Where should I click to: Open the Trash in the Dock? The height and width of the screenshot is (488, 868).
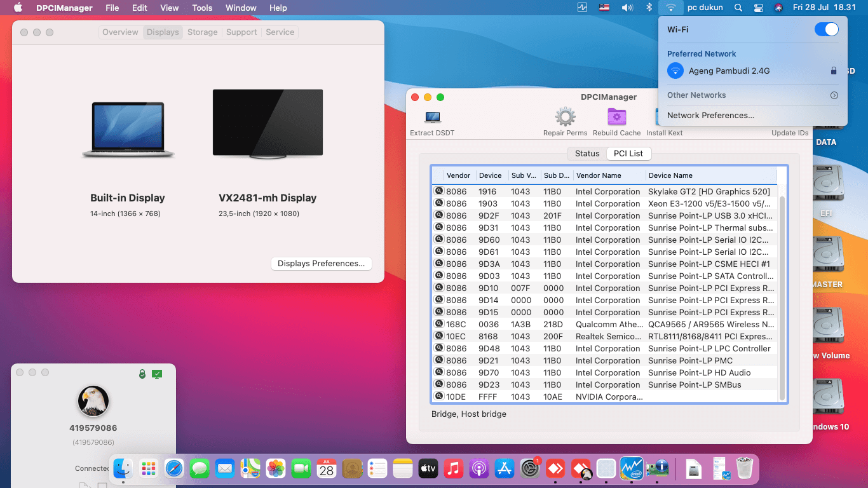coord(745,469)
